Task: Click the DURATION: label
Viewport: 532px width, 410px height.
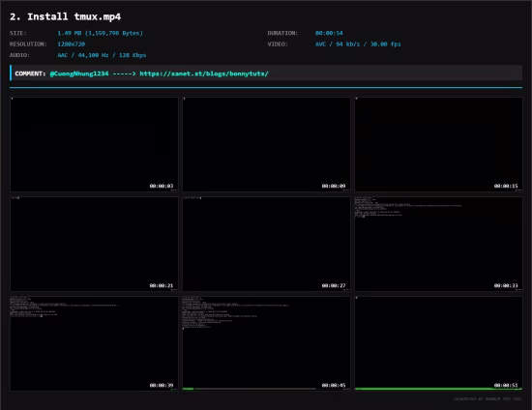Action: point(282,33)
